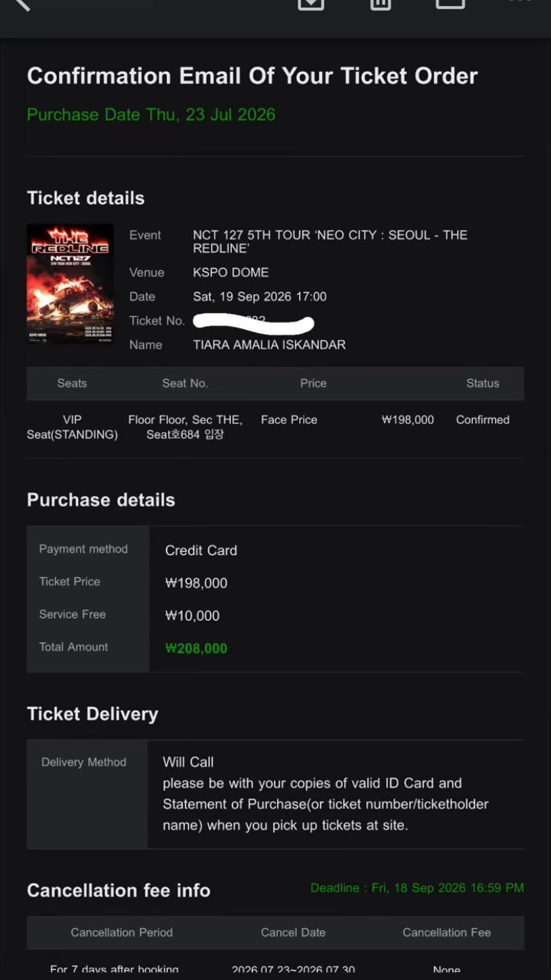Select ticketholder name TIARA AMALIA ISKANDAR
The image size is (551, 980).
coord(269,345)
